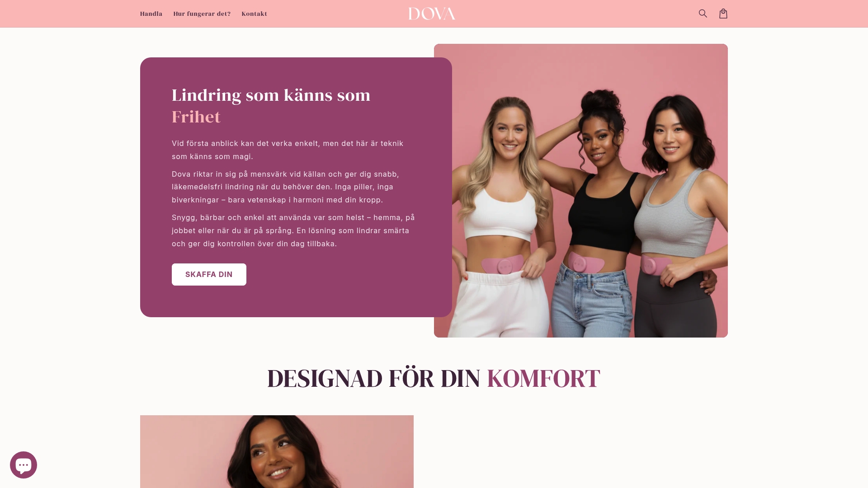Open the Shopify chat bubble
Screen dimensions: 868x488
(x=24, y=465)
